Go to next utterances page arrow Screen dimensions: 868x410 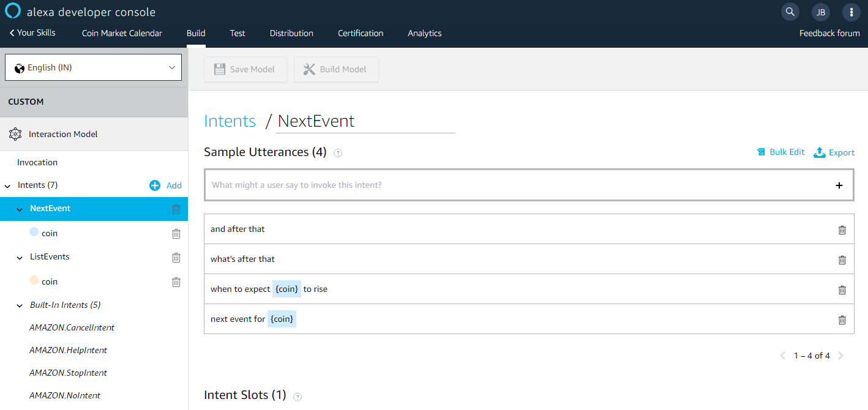[x=841, y=356]
